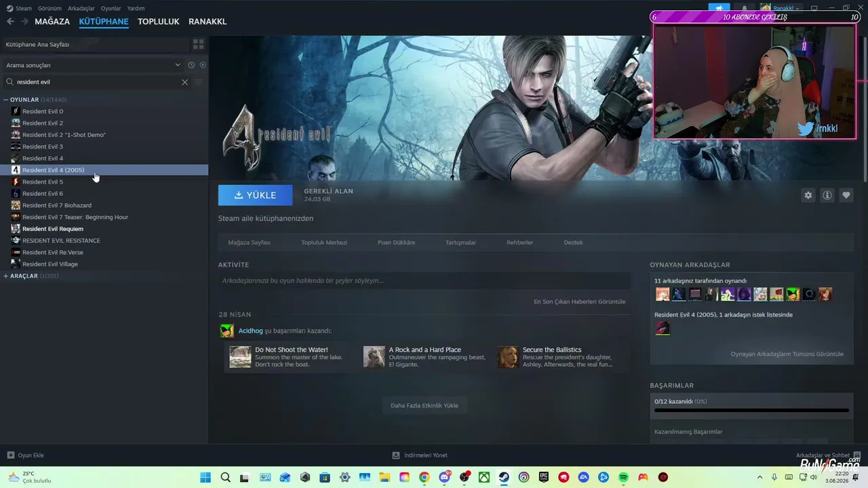Open Epic Games Launcher from taskbar
The width and height of the screenshot is (868, 488).
[x=544, y=477]
